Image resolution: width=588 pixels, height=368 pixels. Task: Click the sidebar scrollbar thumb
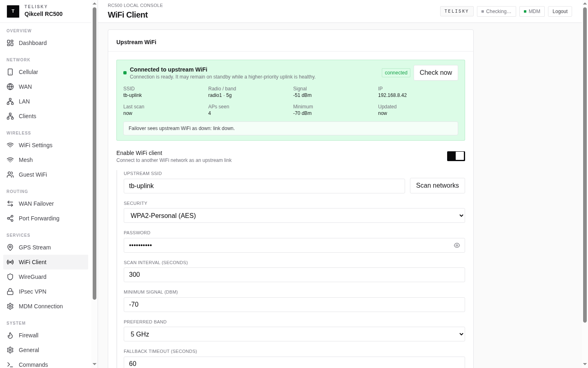coord(94,153)
